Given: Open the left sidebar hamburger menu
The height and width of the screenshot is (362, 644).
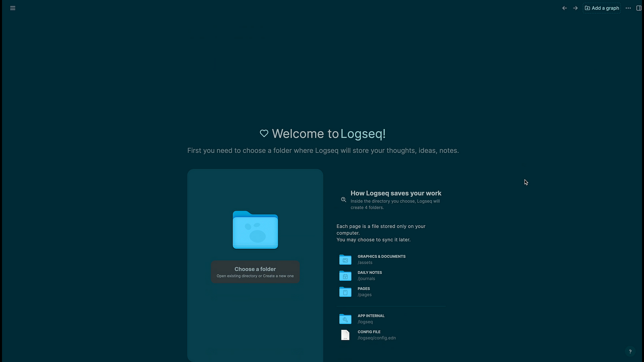Looking at the screenshot, I should [x=13, y=8].
